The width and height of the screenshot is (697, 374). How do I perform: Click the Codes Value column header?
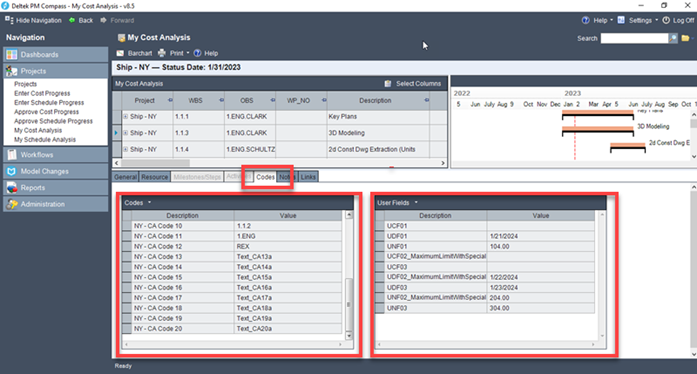tap(288, 216)
